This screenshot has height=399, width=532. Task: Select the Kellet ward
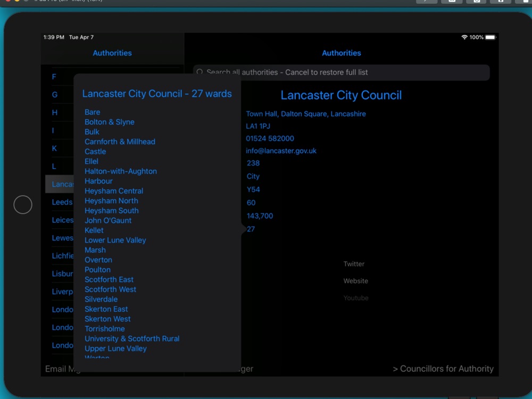coord(94,230)
